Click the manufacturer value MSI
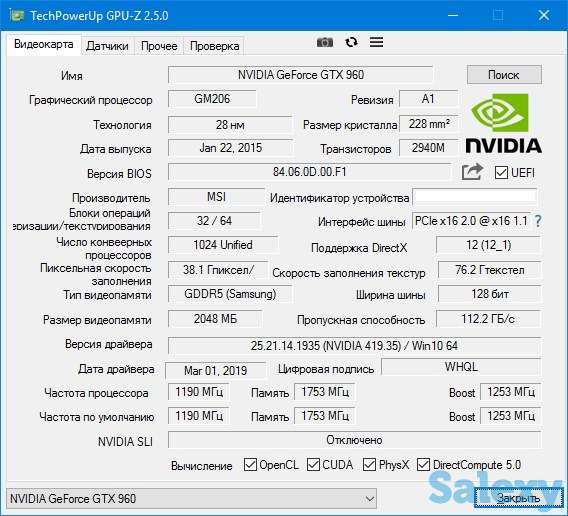This screenshot has height=516, width=568. [x=216, y=197]
